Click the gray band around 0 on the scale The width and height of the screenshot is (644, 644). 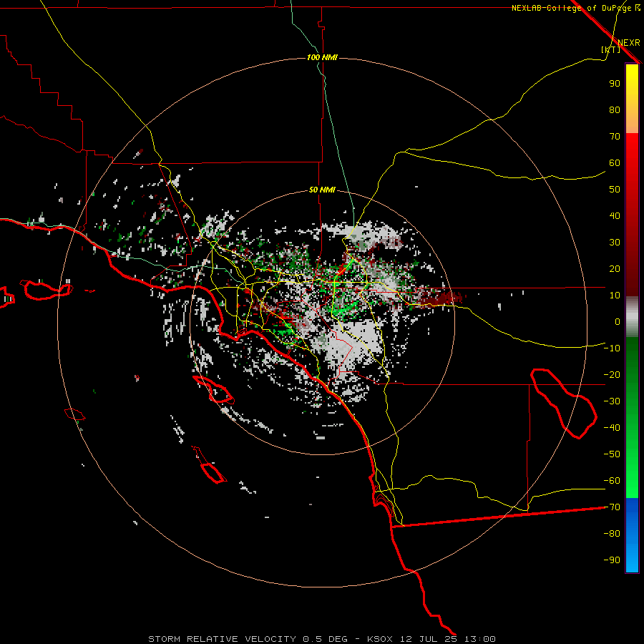(632, 317)
